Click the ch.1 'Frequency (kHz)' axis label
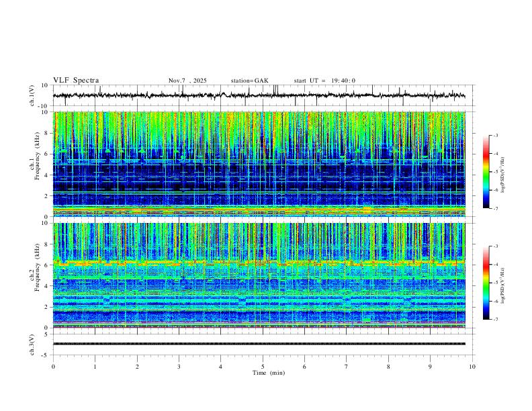 pos(37,156)
